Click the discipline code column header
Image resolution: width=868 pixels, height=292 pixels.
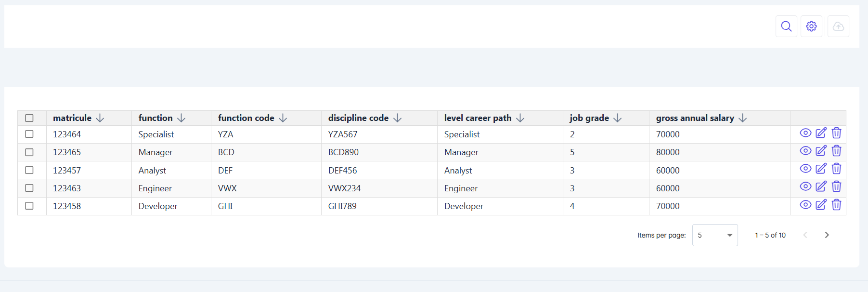[358, 118]
